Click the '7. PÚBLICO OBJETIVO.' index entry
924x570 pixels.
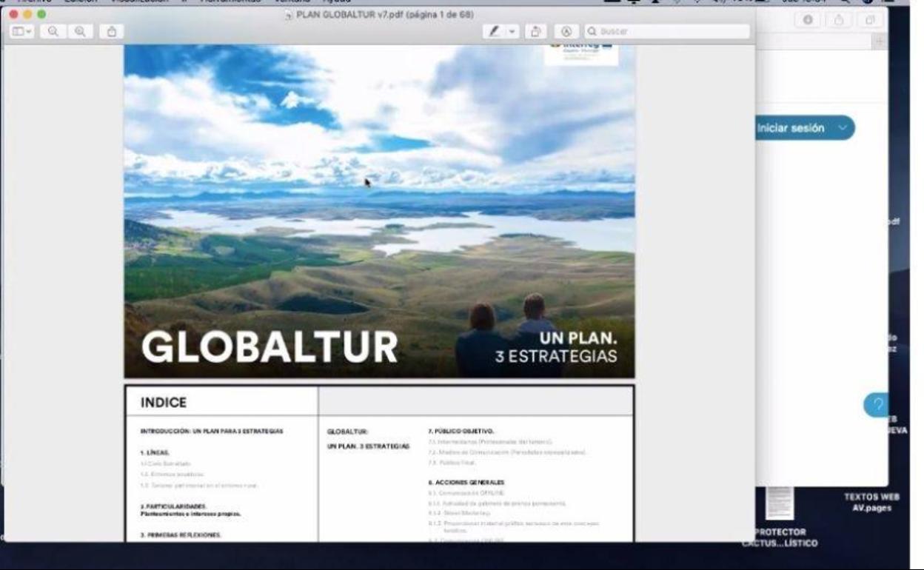(461, 431)
